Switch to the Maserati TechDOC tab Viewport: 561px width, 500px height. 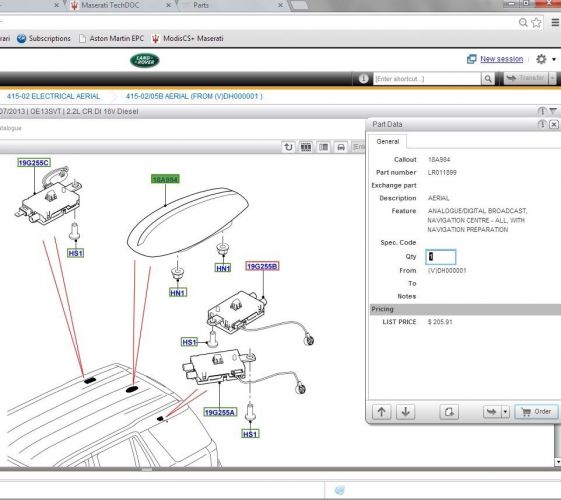[x=111, y=5]
